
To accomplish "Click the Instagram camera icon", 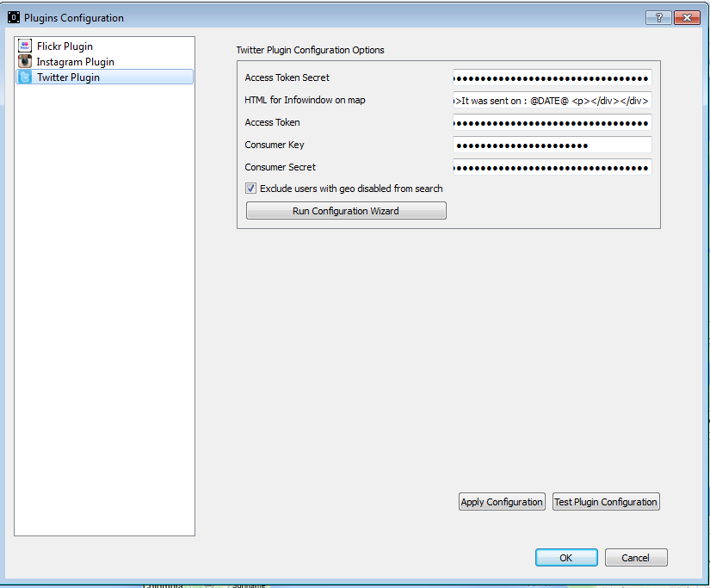I will click(x=25, y=61).
